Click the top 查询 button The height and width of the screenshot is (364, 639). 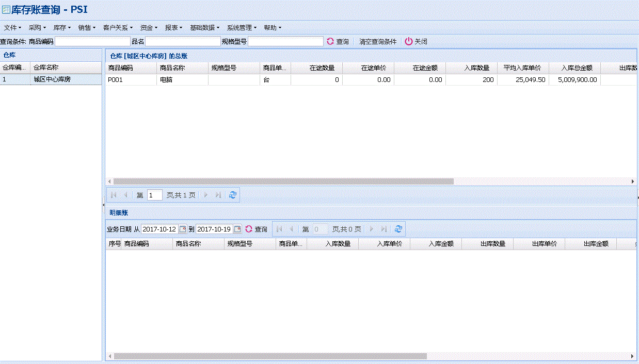(x=338, y=41)
